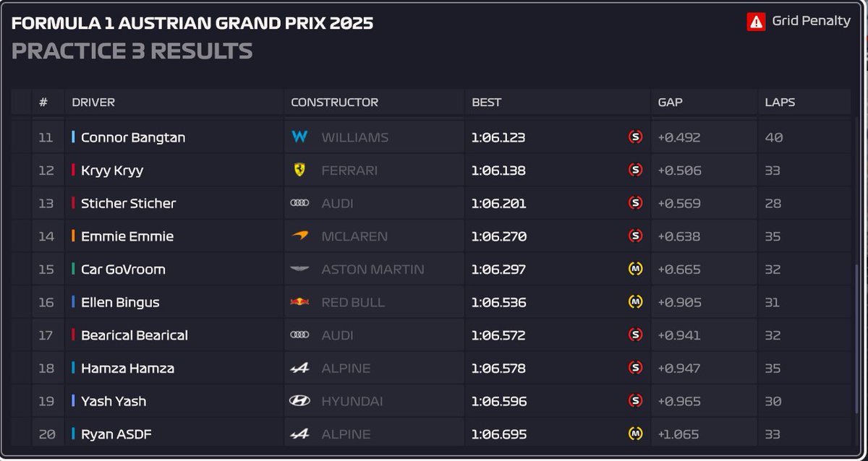Click the DRIVER column header
The image size is (868, 461).
93,103
